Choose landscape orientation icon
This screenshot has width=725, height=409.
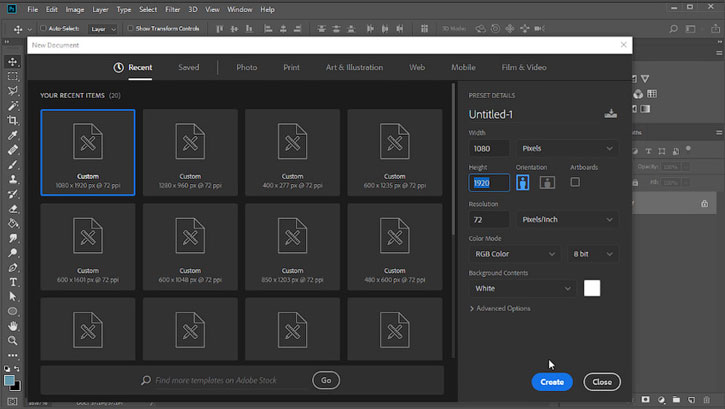(x=547, y=183)
